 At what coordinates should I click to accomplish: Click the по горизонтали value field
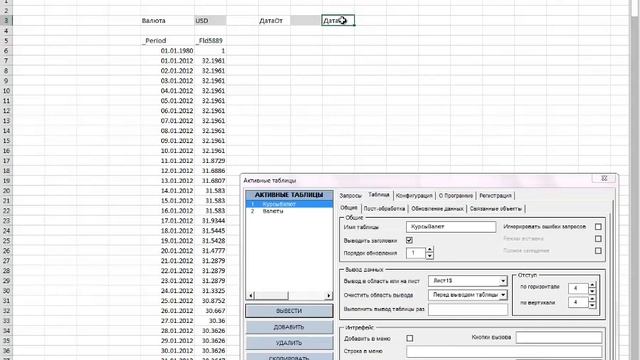point(578,288)
